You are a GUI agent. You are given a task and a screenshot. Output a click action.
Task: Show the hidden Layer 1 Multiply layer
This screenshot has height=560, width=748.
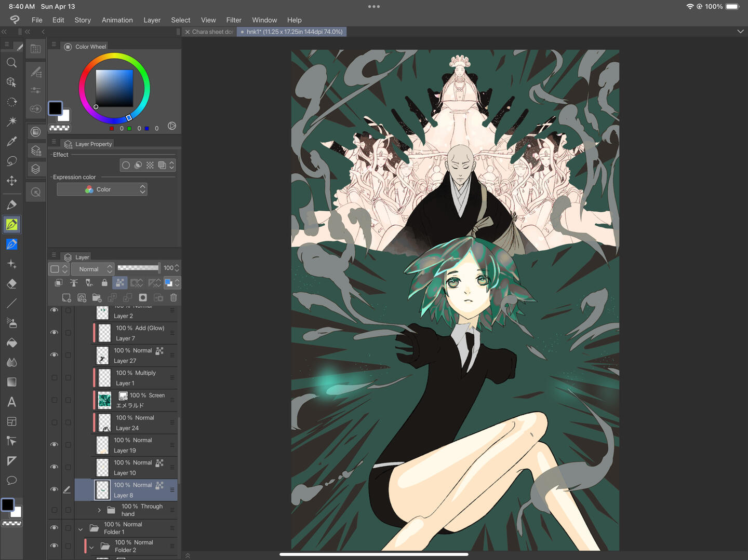click(x=54, y=378)
